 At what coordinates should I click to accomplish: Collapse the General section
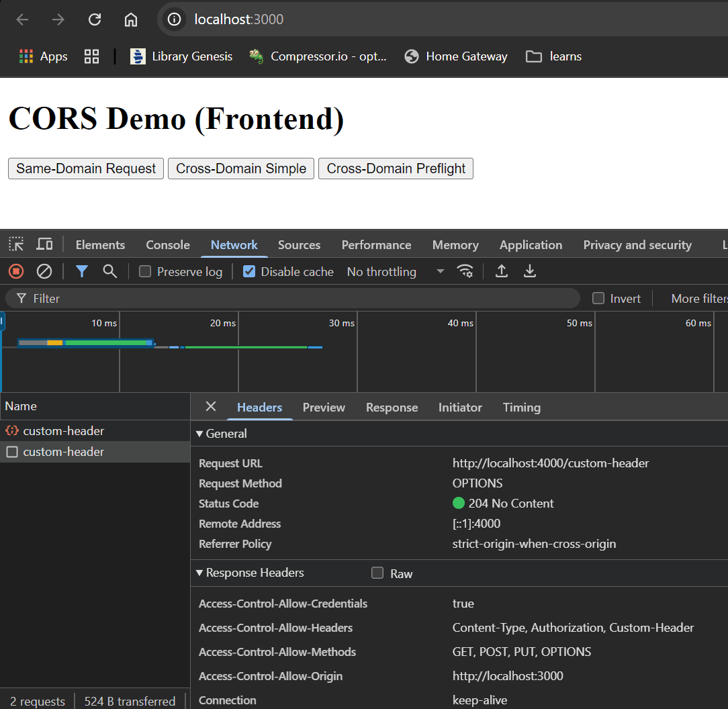[199, 433]
